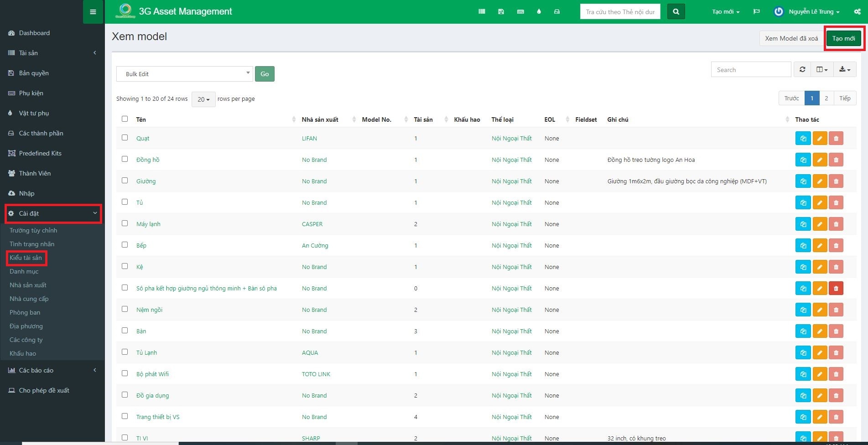Click the blue clone icon for Đồng hồ row
Screen dimensions: 868x445
(803, 160)
